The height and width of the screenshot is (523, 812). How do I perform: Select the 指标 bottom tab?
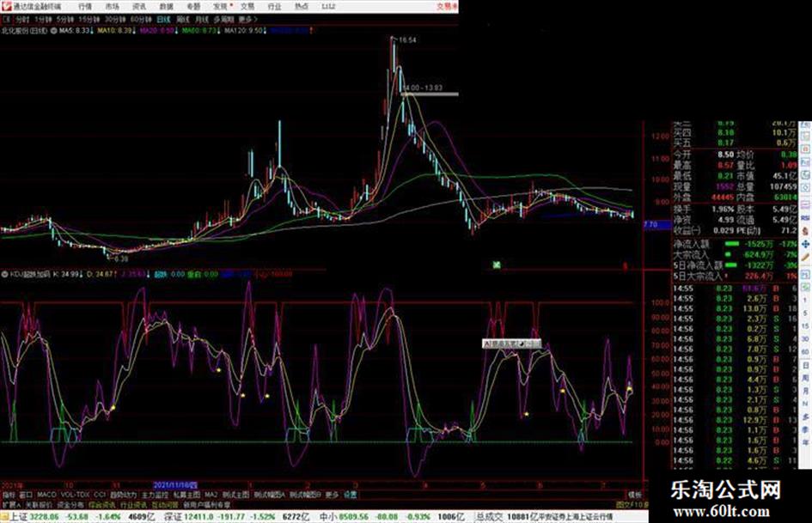(9, 495)
